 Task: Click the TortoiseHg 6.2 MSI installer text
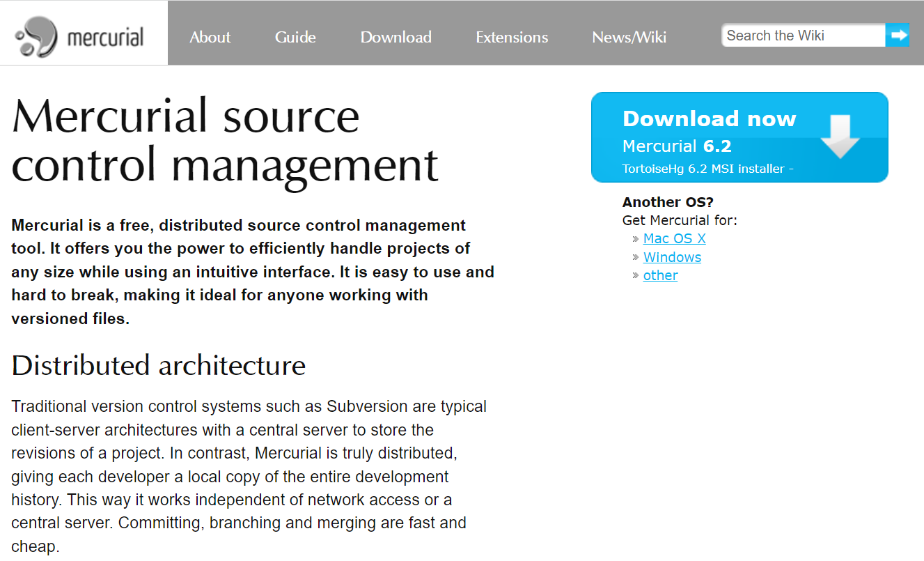tap(707, 169)
